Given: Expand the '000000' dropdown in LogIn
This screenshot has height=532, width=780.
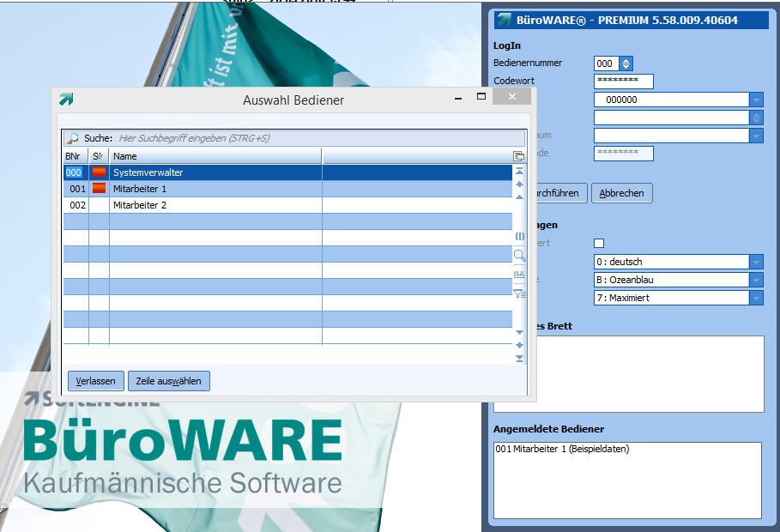Looking at the screenshot, I should point(756,100).
